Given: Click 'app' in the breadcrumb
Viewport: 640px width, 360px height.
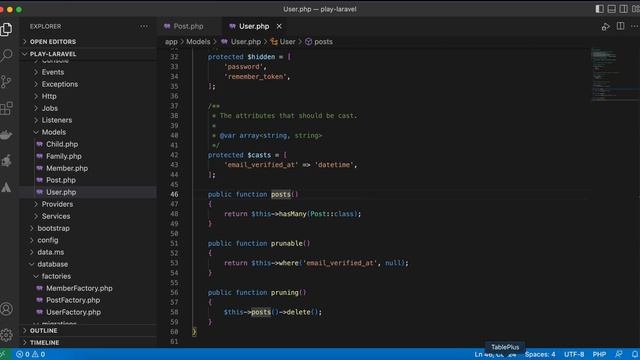Looking at the screenshot, I should click(171, 42).
